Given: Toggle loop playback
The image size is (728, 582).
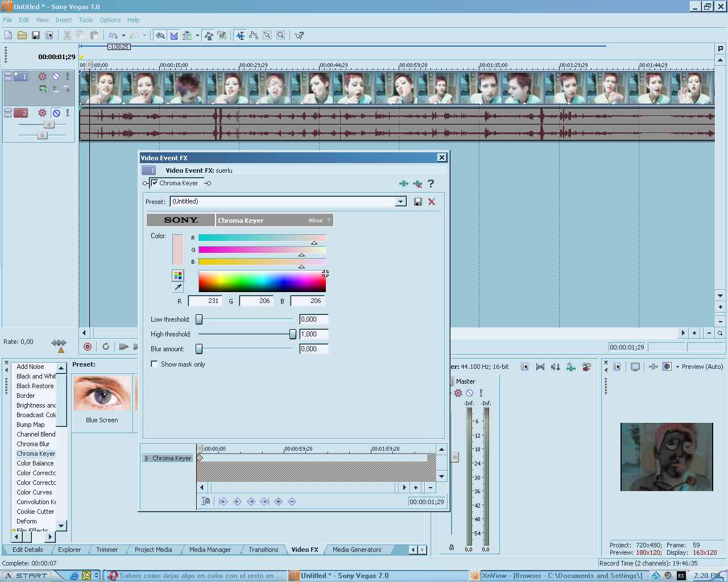Looking at the screenshot, I should click(x=106, y=346).
